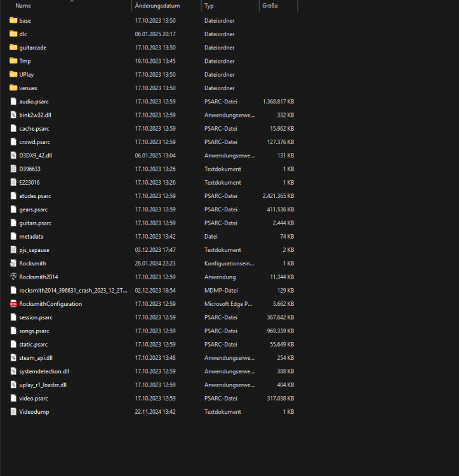Click the date 06.01.2025 20:17
The height and width of the screenshot is (476, 459).
click(x=155, y=34)
